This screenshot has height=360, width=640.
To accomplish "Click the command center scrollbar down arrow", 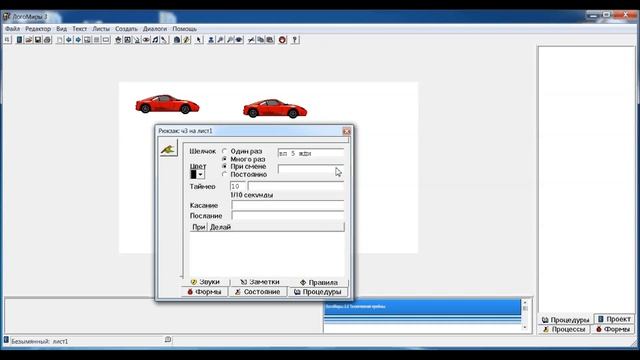I will coord(525,327).
